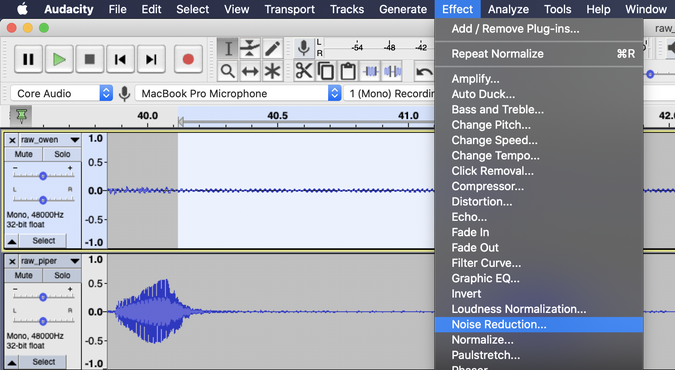Screen dimensions: 675x370
Task: Click the recording meter microphone icon
Action: point(304,48)
